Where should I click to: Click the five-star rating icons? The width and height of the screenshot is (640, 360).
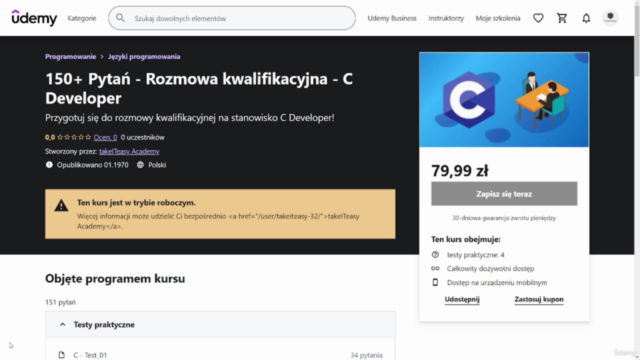tap(74, 138)
